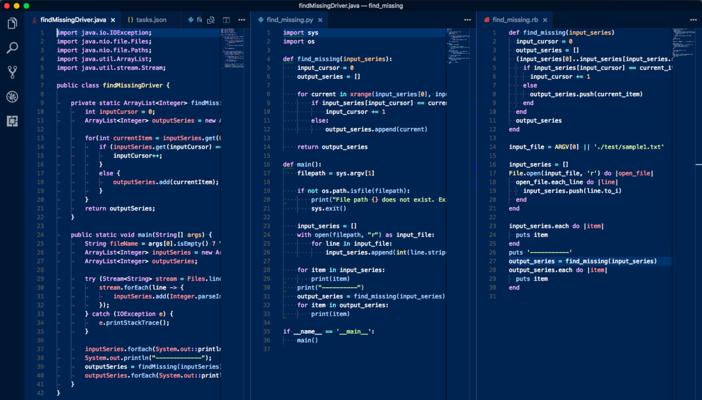The image size is (702, 400).
Task: Open the Debug view in activity bar
Action: pos(12,97)
